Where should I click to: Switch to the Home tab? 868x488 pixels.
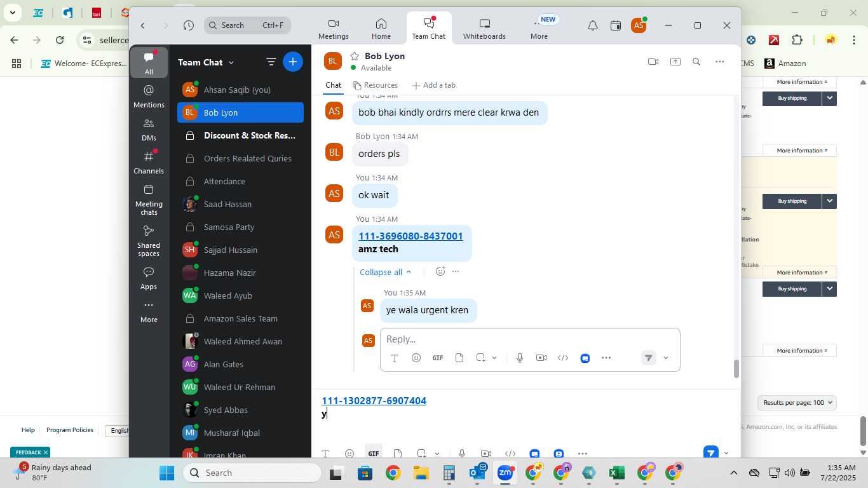[x=381, y=29]
